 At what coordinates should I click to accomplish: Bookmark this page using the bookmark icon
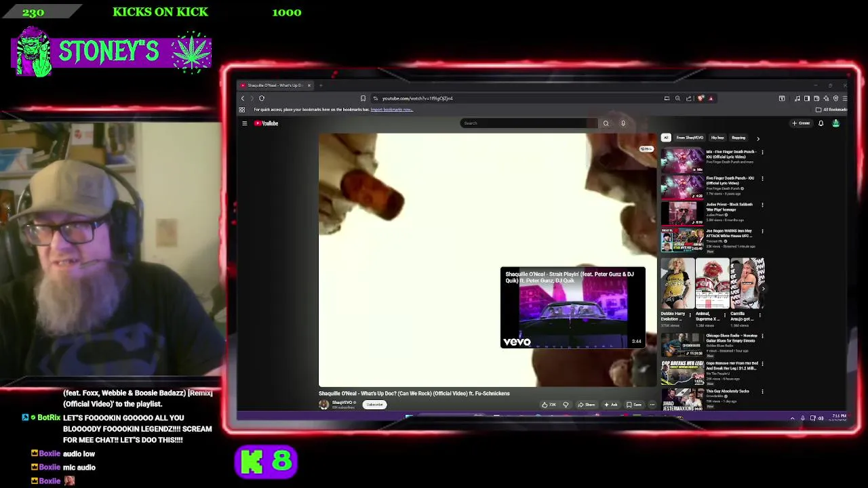pyautogui.click(x=363, y=98)
